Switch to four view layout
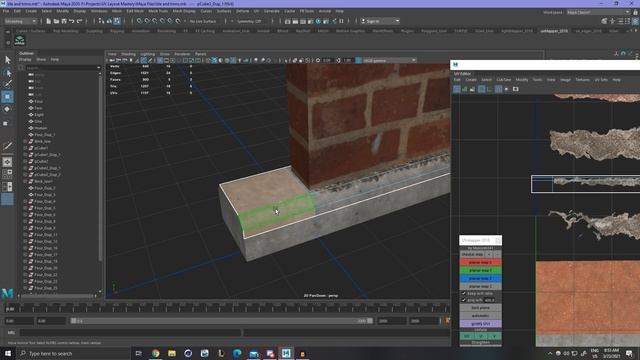Screen dimensions: 640x360 point(7,174)
